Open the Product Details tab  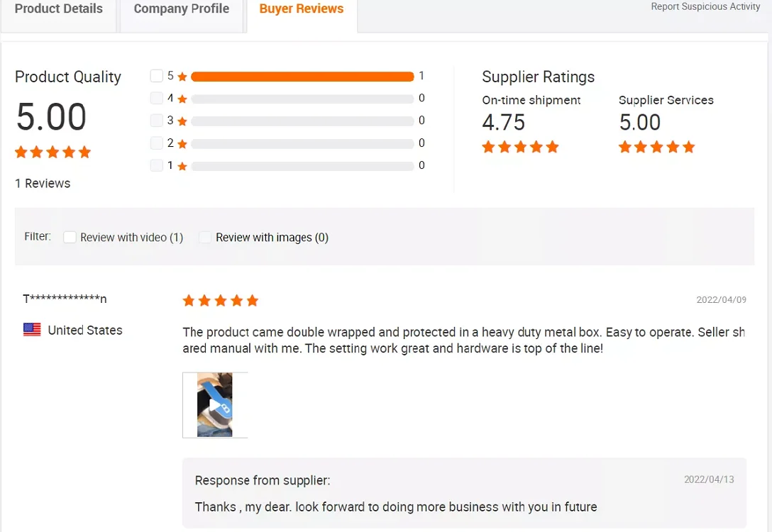tap(59, 9)
